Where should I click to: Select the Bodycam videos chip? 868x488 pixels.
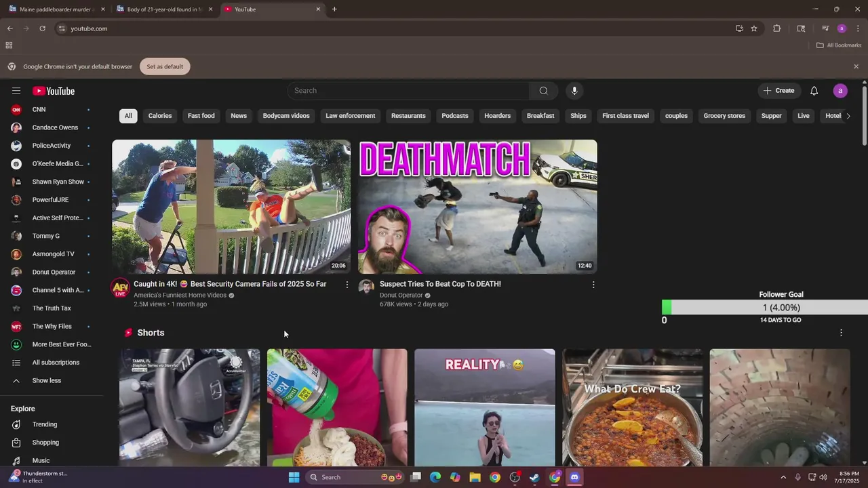coord(286,116)
